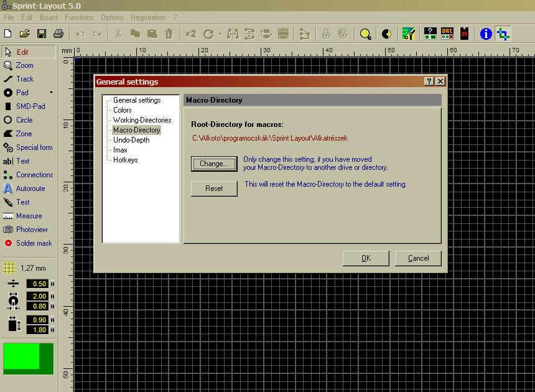Open a file with the folder icon
This screenshot has width=535, height=392.
(x=24, y=34)
